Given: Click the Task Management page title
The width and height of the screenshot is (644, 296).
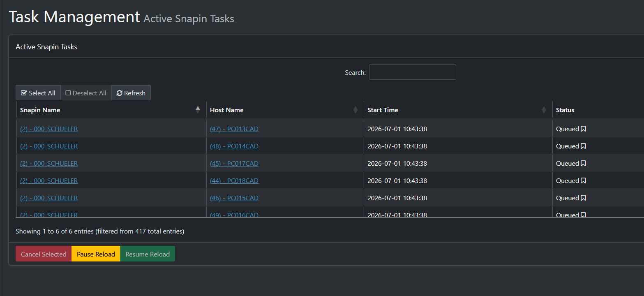Looking at the screenshot, I should (74, 17).
